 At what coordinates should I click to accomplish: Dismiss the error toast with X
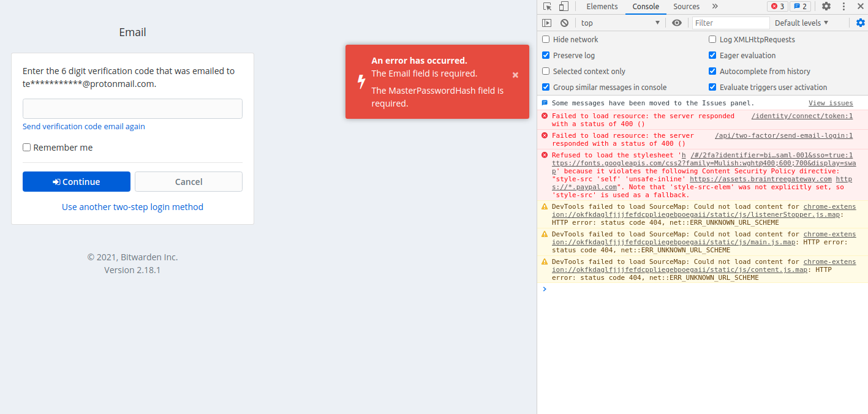515,75
